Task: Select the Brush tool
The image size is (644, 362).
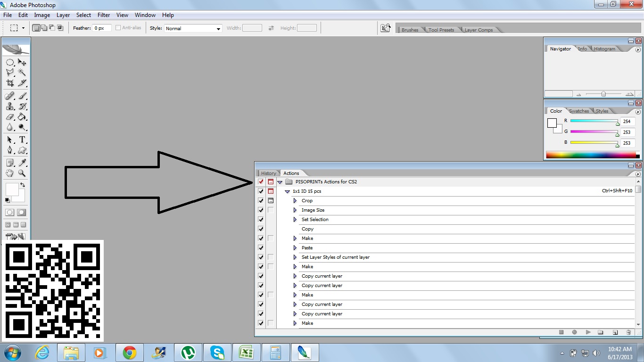Action: 22,96
